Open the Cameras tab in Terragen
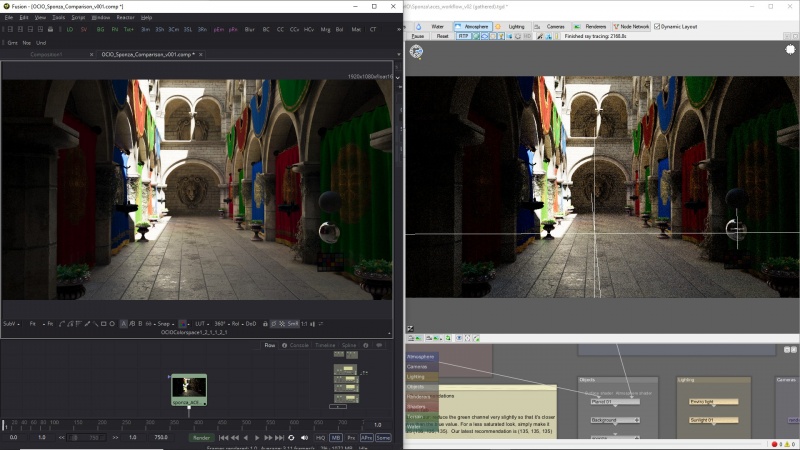Viewport: 800px width, 450px height. click(x=551, y=27)
